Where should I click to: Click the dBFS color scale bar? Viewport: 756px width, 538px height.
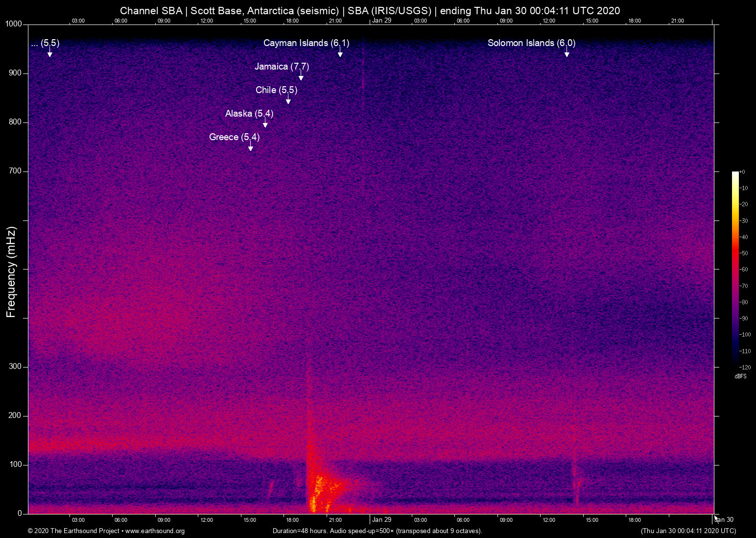coord(735,269)
